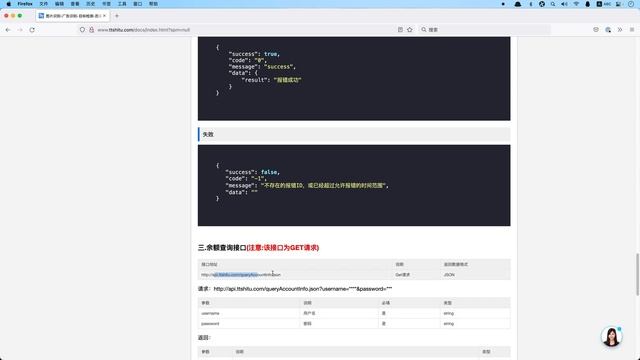The image size is (640, 360).
Task: Open a new tab with plus button
Action: (x=117, y=16)
